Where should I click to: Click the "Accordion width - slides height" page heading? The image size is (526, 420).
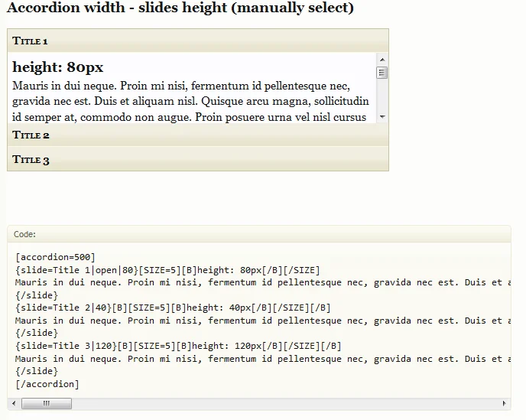pyautogui.click(x=180, y=8)
